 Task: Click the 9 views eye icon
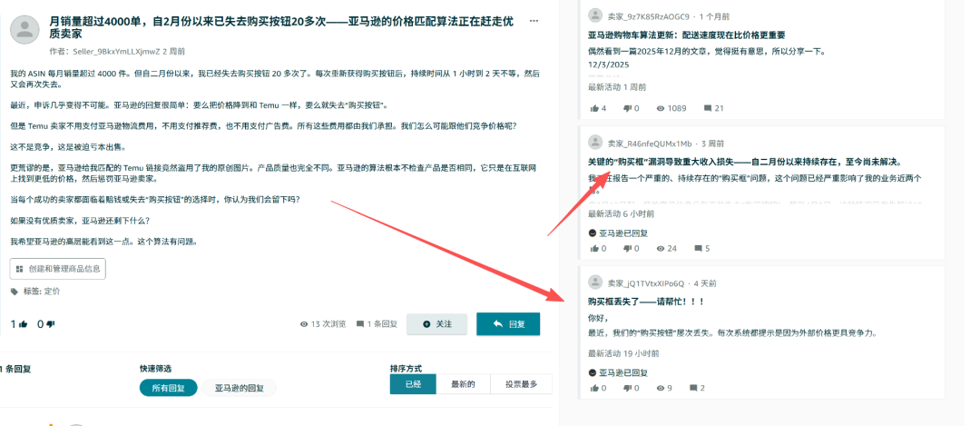pos(661,388)
